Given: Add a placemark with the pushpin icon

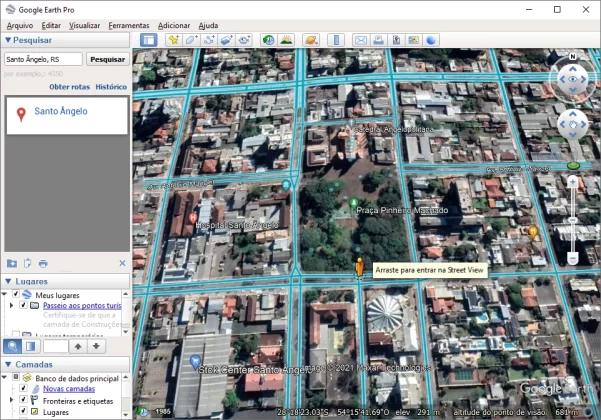Looking at the screenshot, I should (x=174, y=40).
